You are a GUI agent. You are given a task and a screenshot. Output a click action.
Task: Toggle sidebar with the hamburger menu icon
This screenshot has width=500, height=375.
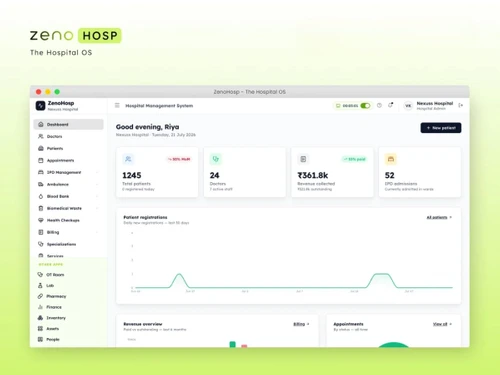(117, 105)
